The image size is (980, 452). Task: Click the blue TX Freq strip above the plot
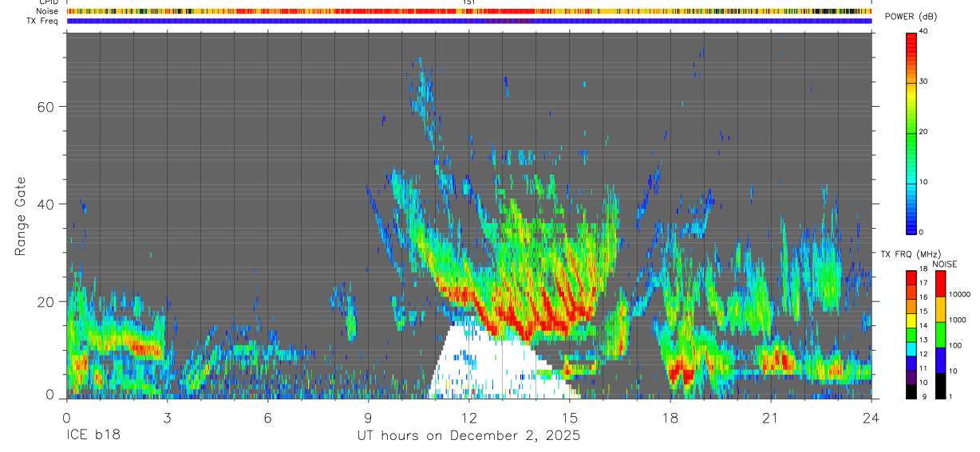(x=468, y=21)
